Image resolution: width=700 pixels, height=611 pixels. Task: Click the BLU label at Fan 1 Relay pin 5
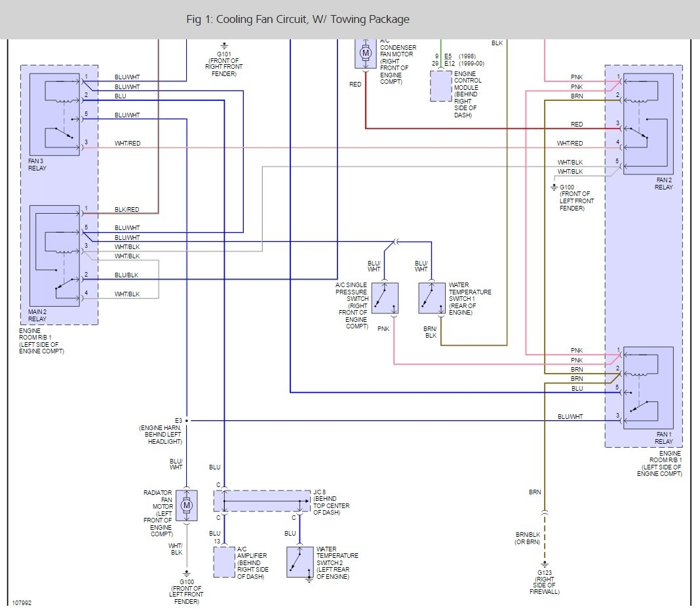pos(577,389)
